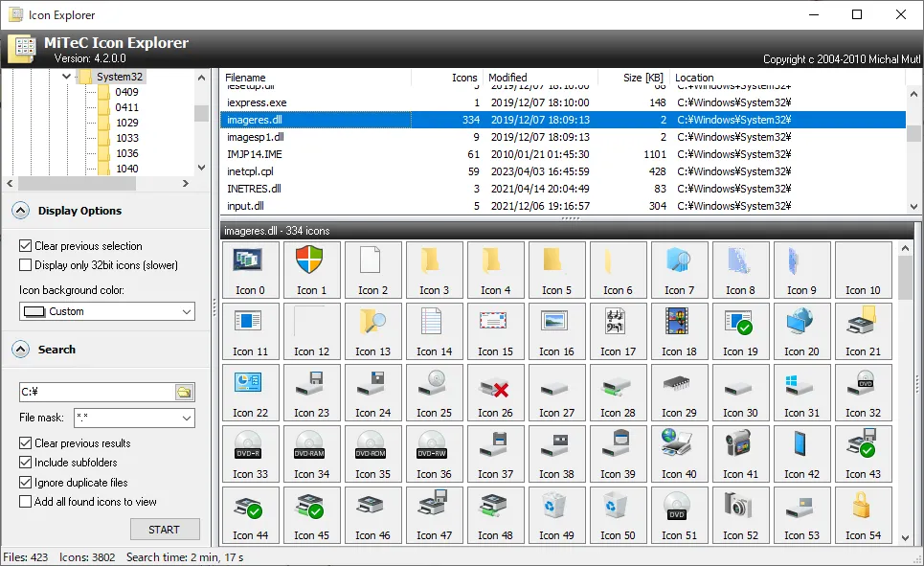Image resolution: width=924 pixels, height=566 pixels.
Task: Select the imagesp1.dll file row
Action: pos(563,137)
